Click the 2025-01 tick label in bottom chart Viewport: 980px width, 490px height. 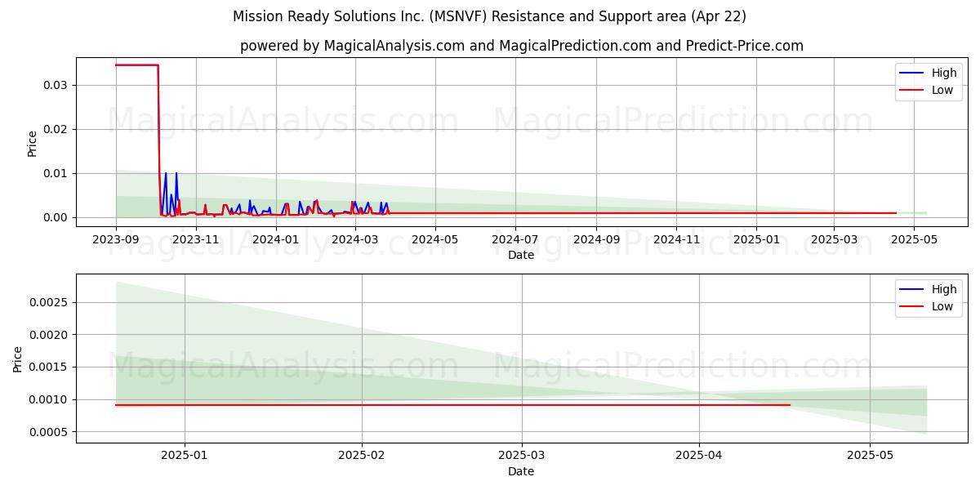click(185, 456)
